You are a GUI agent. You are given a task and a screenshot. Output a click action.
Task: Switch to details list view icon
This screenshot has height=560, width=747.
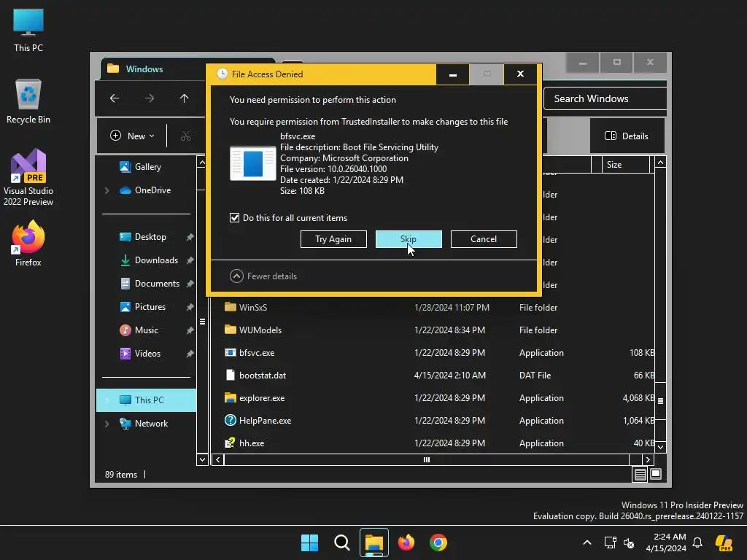pyautogui.click(x=640, y=474)
